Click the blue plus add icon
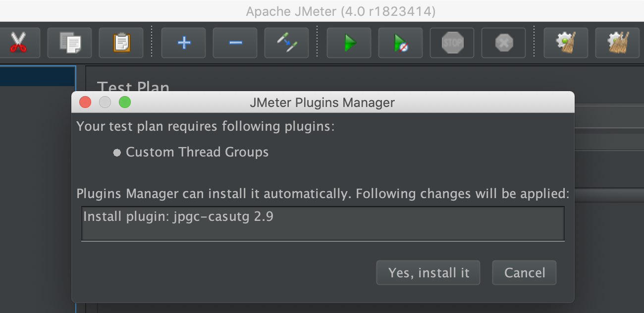Viewport: 644px width, 313px height. coord(183,43)
